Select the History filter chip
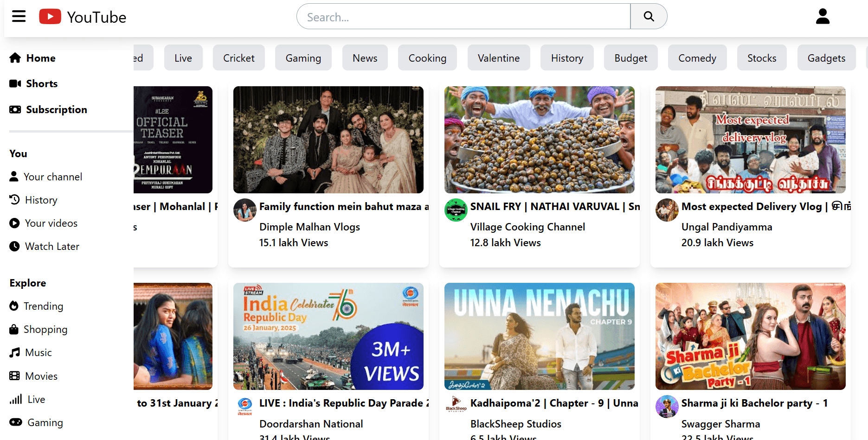This screenshot has height=440, width=868. pyautogui.click(x=567, y=58)
